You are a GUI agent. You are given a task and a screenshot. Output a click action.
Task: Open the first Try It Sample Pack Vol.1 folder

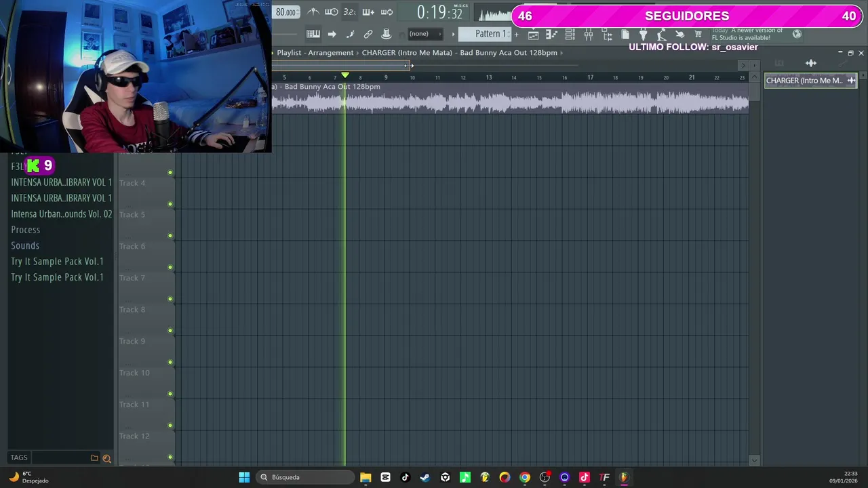pos(57,262)
